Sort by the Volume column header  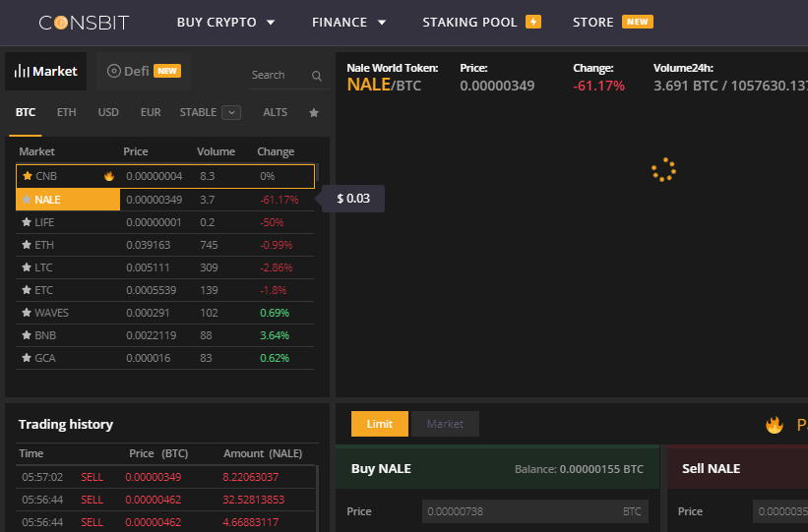(216, 151)
